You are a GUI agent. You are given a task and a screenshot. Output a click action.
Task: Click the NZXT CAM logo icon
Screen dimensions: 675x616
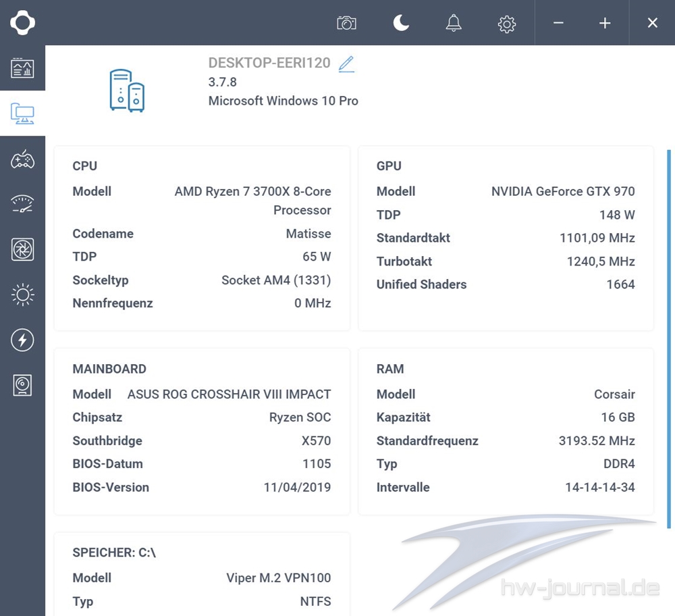[22, 22]
